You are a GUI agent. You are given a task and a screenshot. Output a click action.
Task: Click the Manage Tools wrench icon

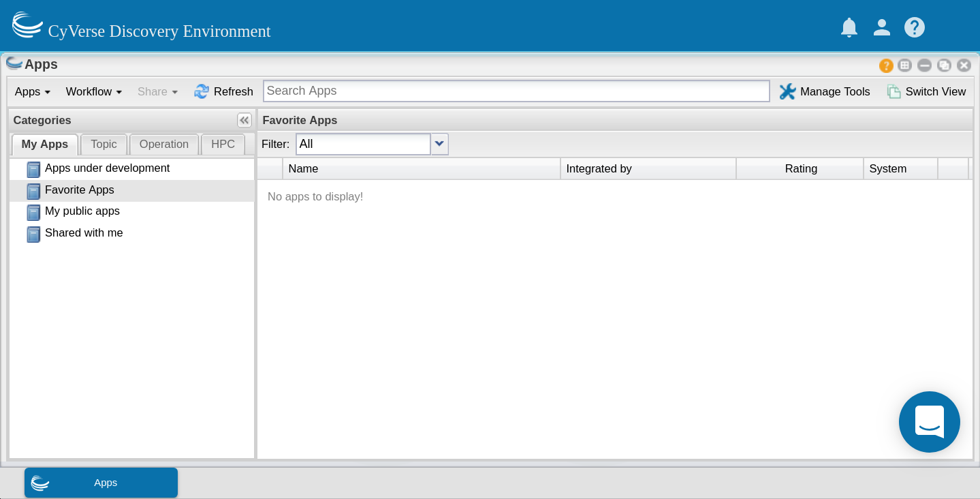pyautogui.click(x=787, y=91)
